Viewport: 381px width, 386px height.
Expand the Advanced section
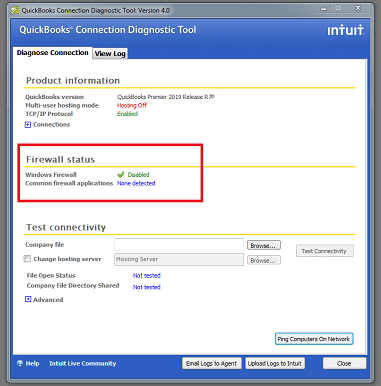[x=28, y=299]
